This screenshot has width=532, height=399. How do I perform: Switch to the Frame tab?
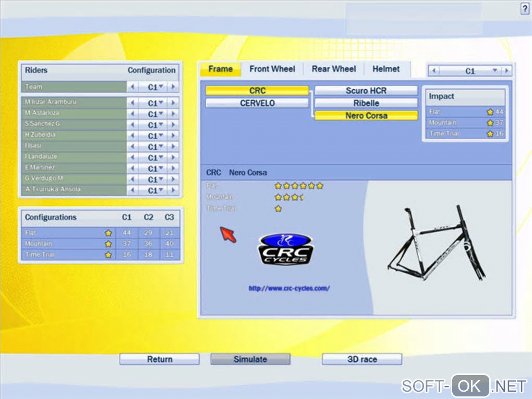click(220, 69)
